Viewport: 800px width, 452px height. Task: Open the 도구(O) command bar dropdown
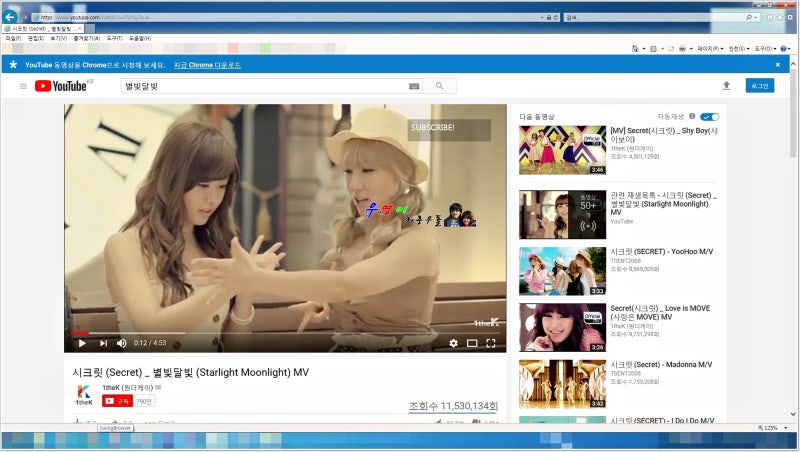(x=766, y=48)
